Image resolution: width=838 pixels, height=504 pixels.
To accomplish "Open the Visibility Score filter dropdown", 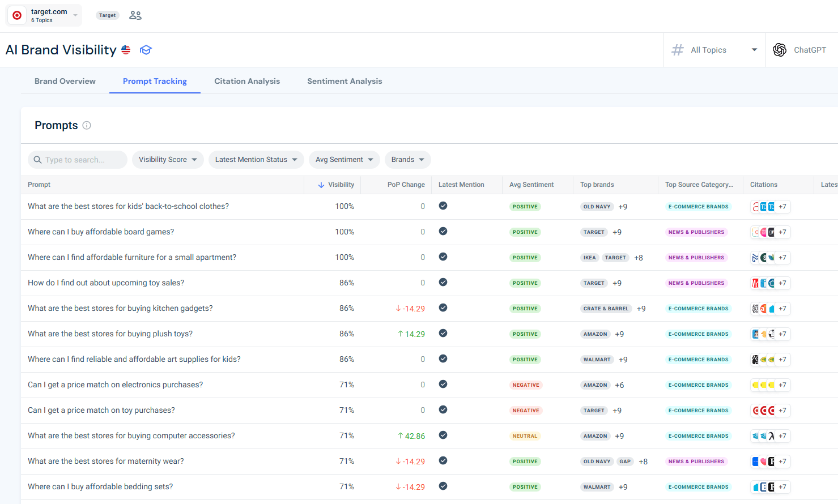I will point(168,160).
